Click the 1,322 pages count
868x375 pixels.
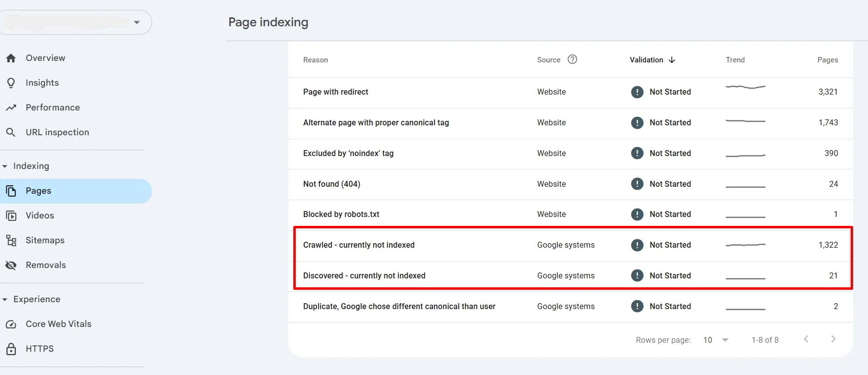[828, 245]
